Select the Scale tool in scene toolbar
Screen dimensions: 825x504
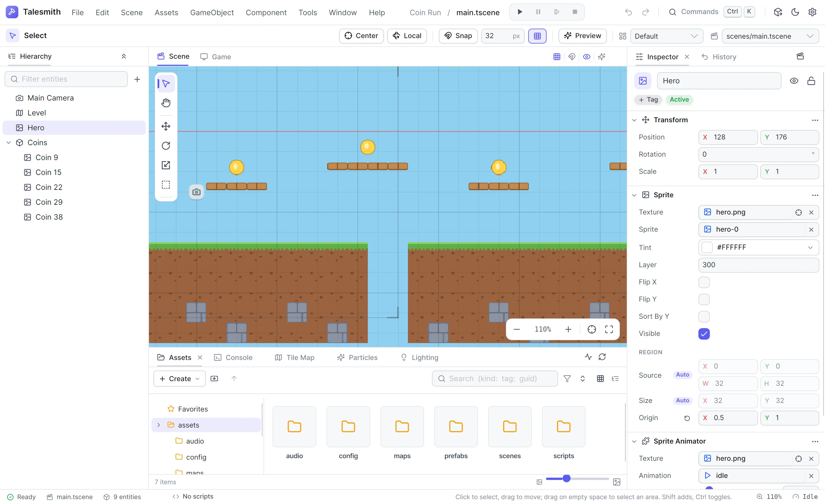coord(166,165)
